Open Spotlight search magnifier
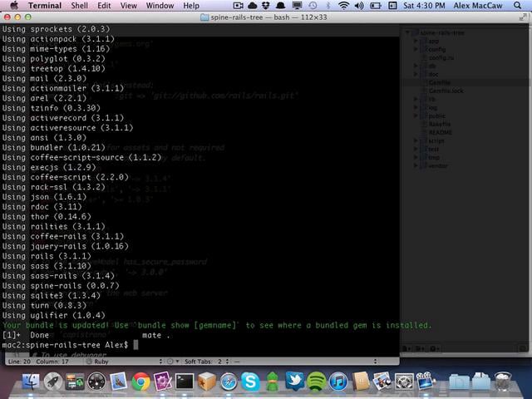 (x=517, y=6)
